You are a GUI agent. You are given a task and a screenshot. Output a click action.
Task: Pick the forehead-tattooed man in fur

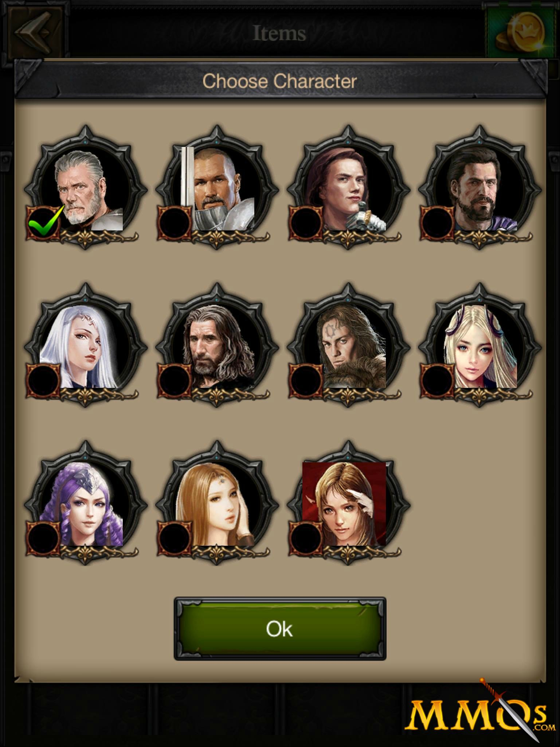(349, 346)
